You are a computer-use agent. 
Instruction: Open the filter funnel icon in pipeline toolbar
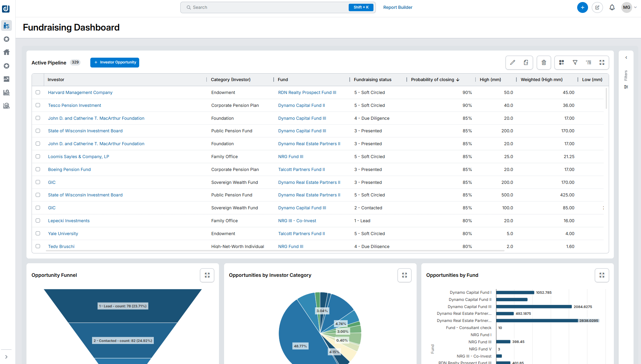click(x=575, y=62)
